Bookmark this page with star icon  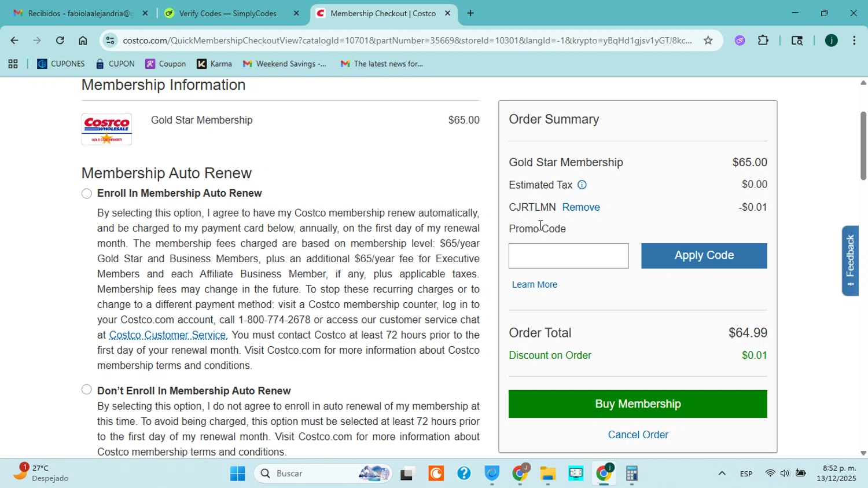click(708, 41)
